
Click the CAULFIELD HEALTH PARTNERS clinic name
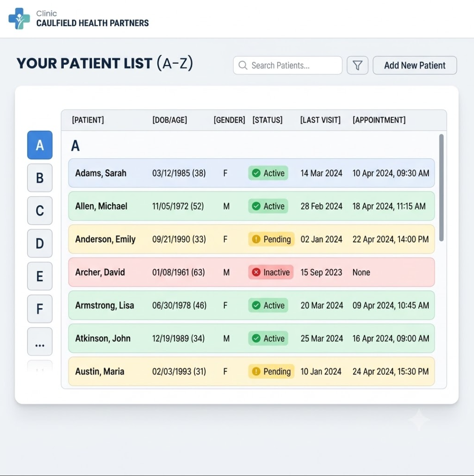[x=93, y=23]
